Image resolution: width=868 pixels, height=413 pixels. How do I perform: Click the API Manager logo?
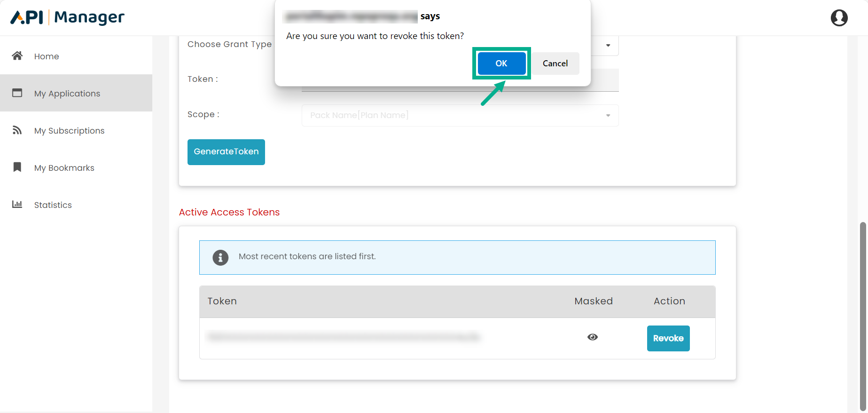[x=68, y=17]
